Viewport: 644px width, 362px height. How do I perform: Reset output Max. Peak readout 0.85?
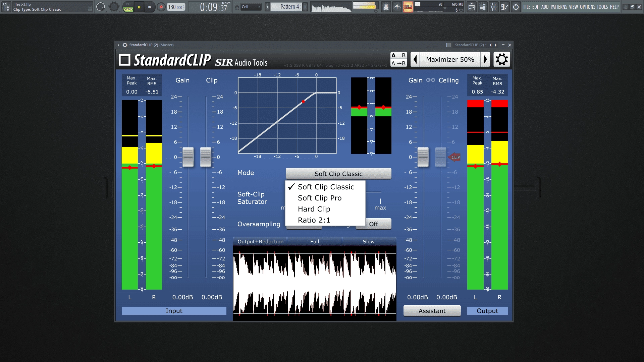point(477,92)
